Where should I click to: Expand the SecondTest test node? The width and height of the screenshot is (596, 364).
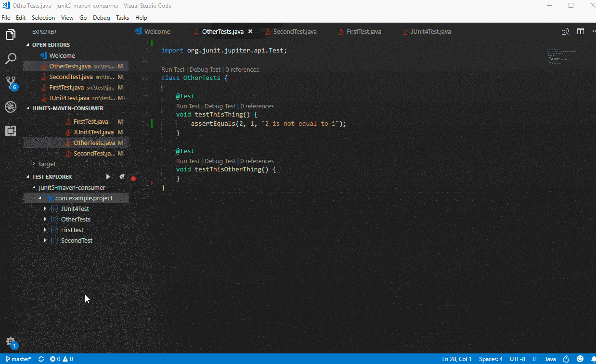45,241
